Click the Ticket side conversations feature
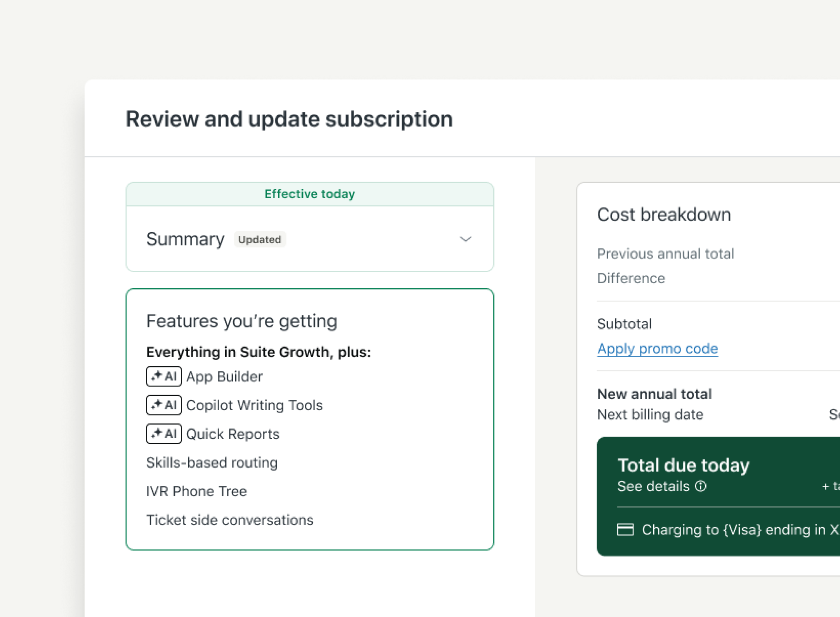 (x=230, y=520)
